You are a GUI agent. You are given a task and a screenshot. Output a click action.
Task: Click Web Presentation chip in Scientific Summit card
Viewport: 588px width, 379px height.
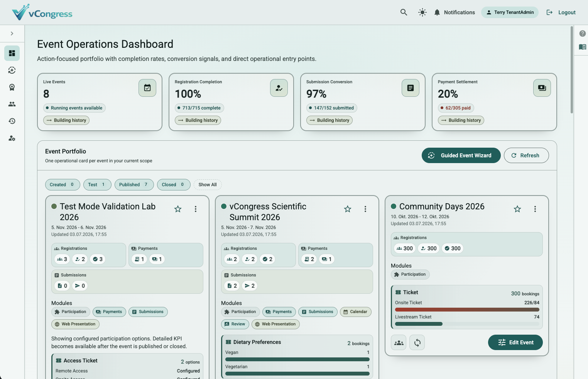tap(275, 324)
